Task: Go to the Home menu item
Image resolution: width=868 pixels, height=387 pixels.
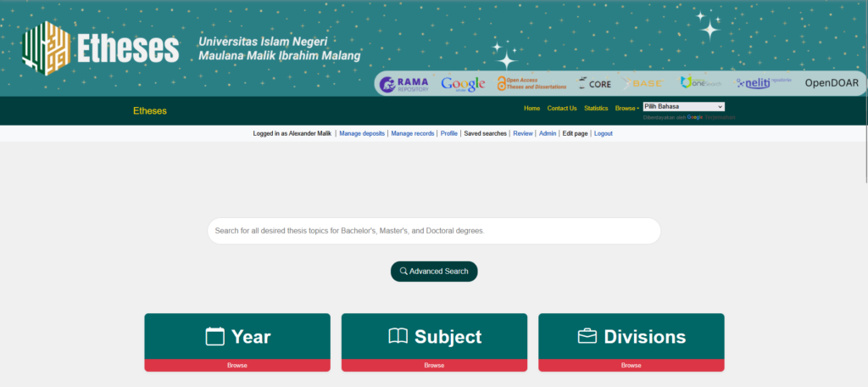Action: pyautogui.click(x=531, y=109)
